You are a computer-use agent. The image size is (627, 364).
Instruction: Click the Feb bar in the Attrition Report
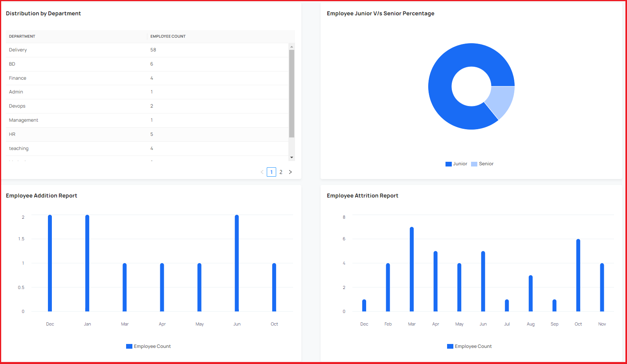coord(388,287)
